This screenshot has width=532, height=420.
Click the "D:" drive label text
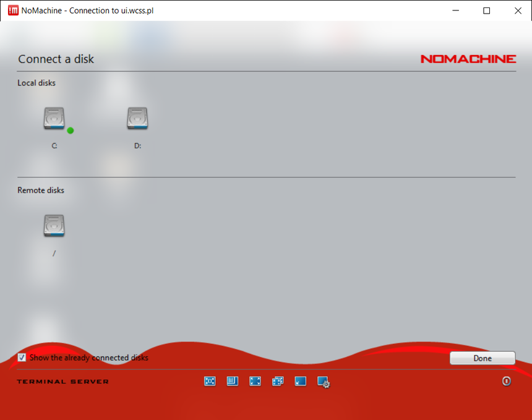point(137,147)
